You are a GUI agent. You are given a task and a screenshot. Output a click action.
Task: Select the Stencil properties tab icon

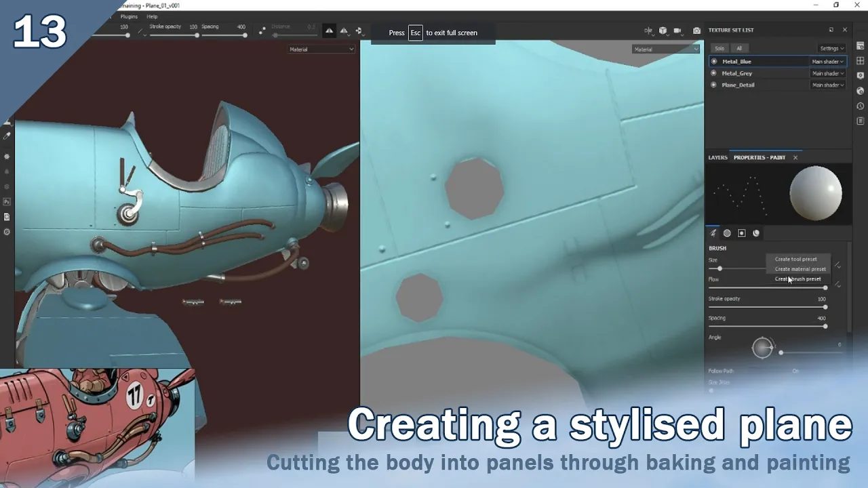[x=741, y=233]
